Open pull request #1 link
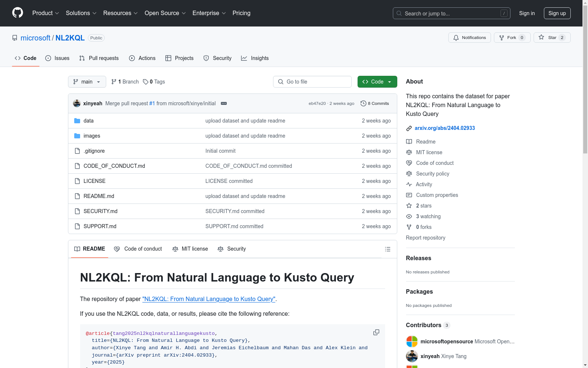588x368 pixels. click(x=152, y=103)
